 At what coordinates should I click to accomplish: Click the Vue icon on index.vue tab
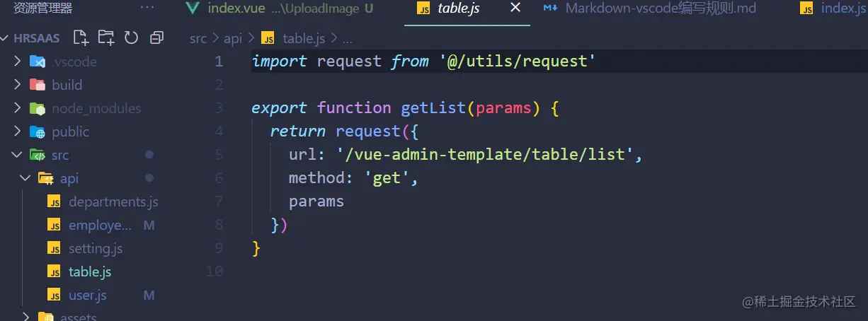coord(192,8)
